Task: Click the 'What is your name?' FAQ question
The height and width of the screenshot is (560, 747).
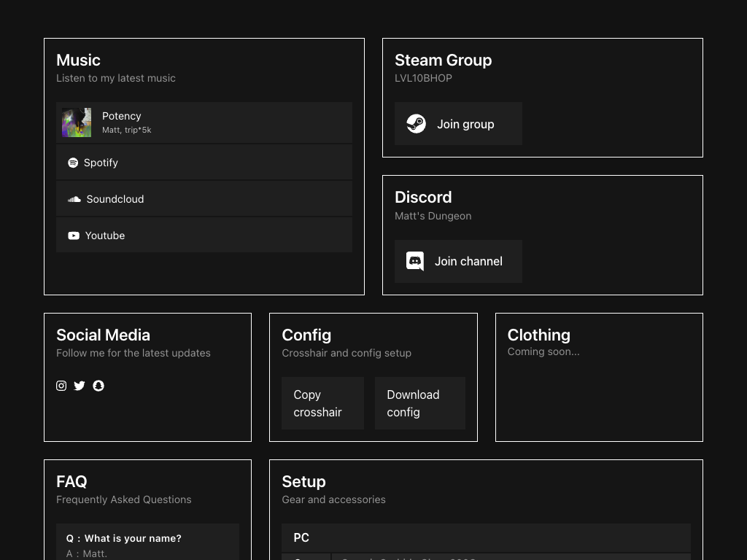Action: pyautogui.click(x=133, y=538)
